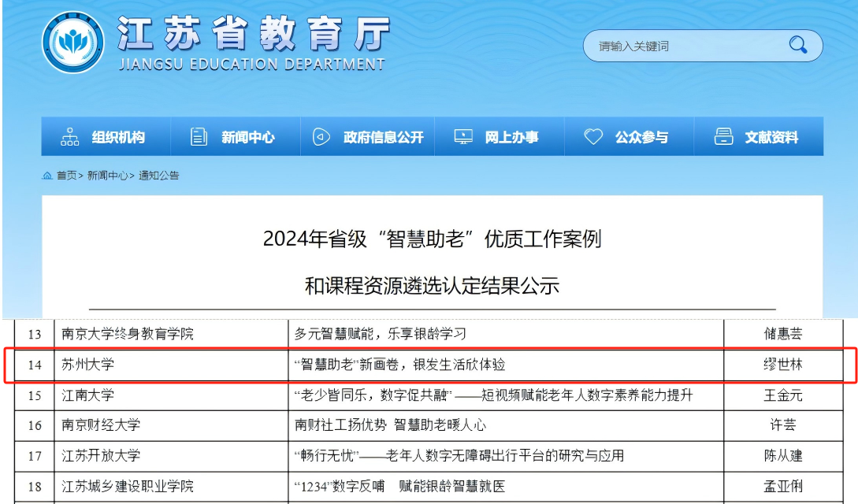Select row number 15 cell
The image size is (858, 504).
click(35, 395)
